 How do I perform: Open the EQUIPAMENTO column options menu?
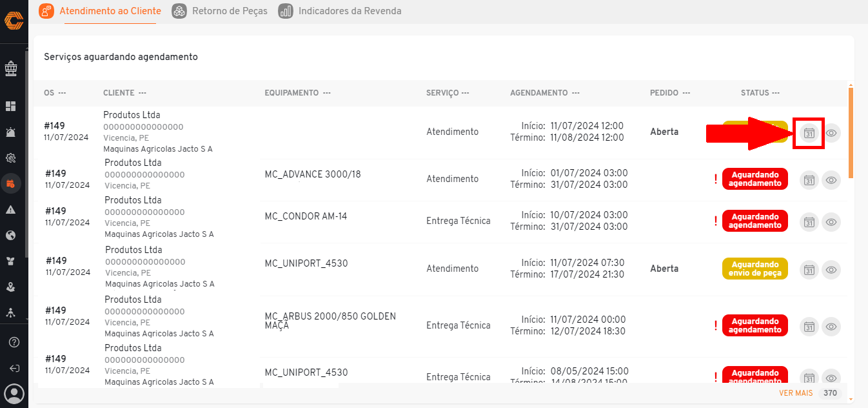[327, 93]
